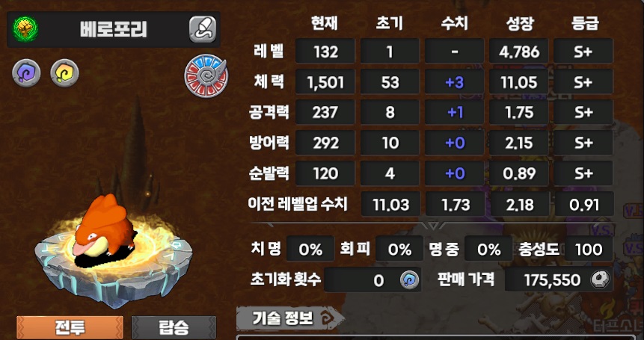644x340 pixels.
Task: Click the blue reset stone icon
Action: [x=409, y=279]
